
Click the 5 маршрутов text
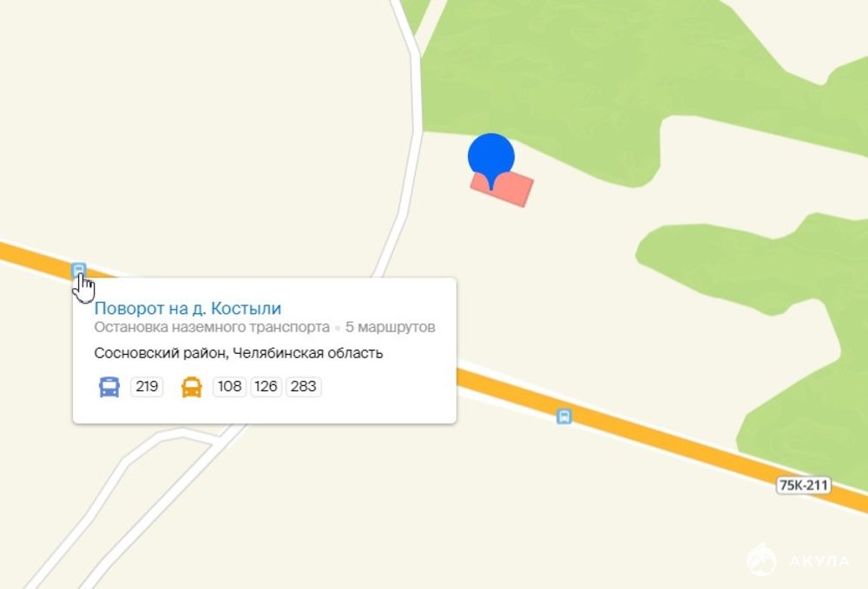[x=391, y=327]
